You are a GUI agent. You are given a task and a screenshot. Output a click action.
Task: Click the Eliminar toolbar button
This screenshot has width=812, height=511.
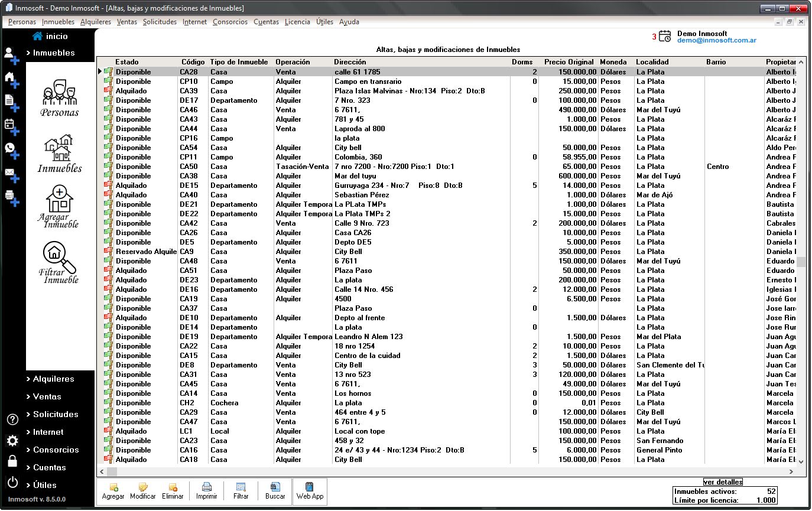click(173, 492)
